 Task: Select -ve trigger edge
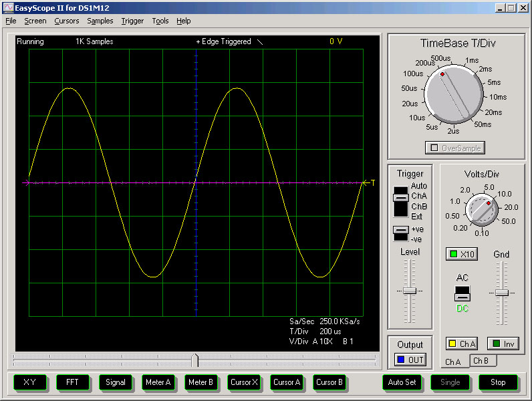click(416, 239)
